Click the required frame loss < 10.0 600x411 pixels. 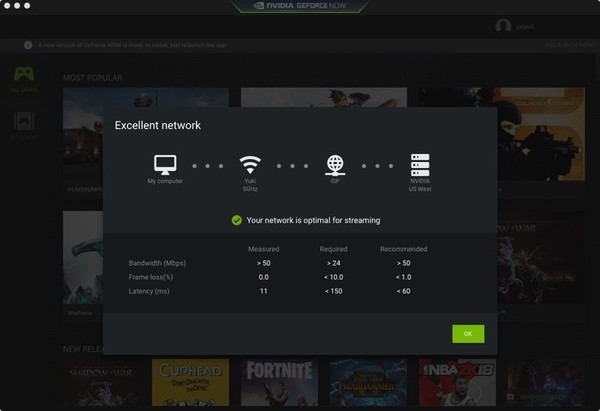point(334,277)
